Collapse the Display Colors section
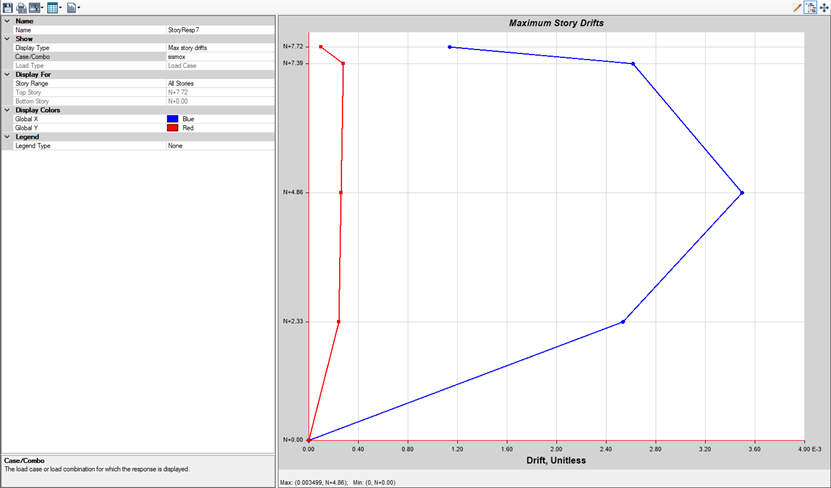Viewport: 831px width, 488px height. tap(7, 110)
